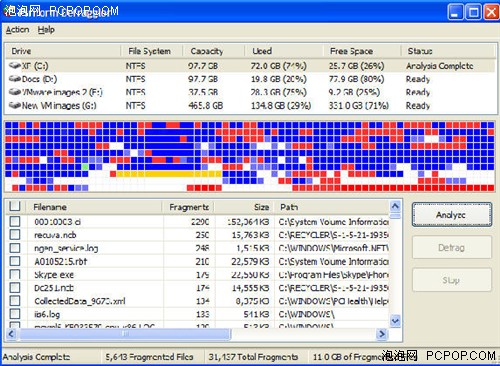Screen dimensions: 500x366
Task: Select the New VM images (G:) drive name
Action: 59,106
